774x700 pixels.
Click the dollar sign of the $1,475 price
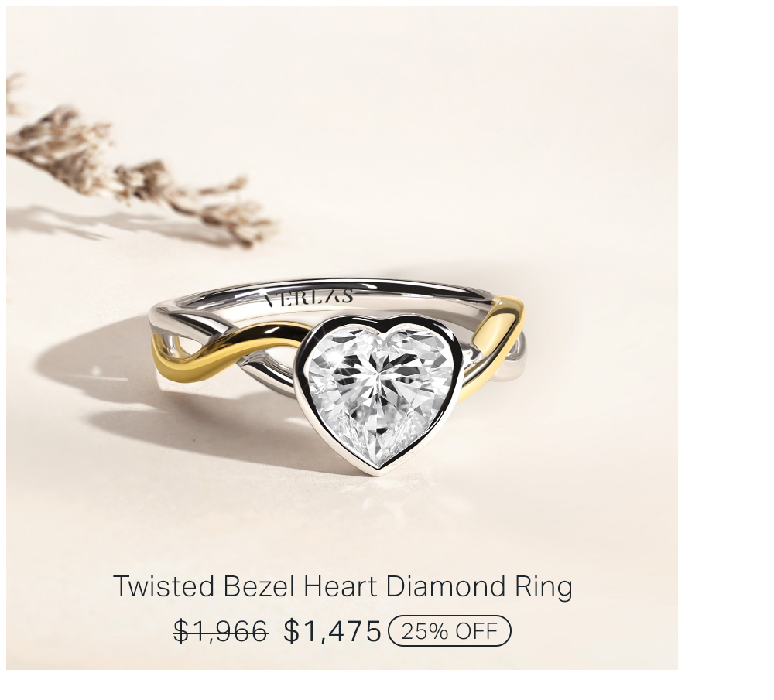pos(292,631)
